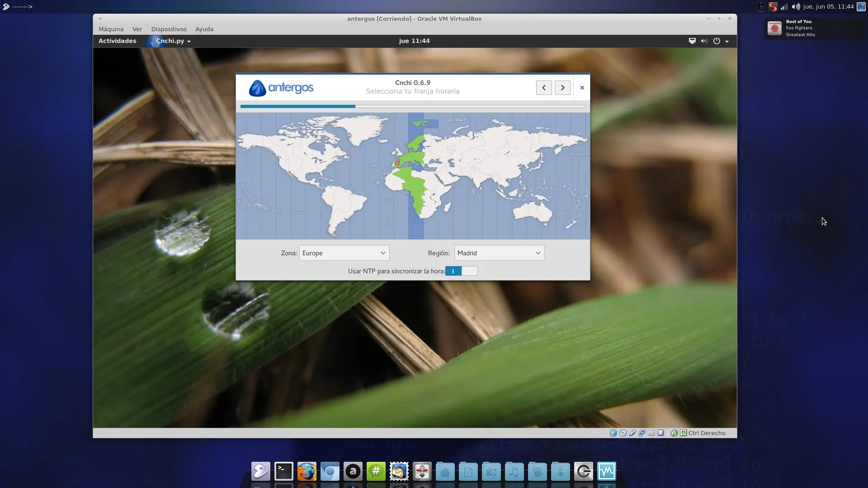Open the Zona dropdown showing Europe
Image resolution: width=868 pixels, height=488 pixels.
344,253
